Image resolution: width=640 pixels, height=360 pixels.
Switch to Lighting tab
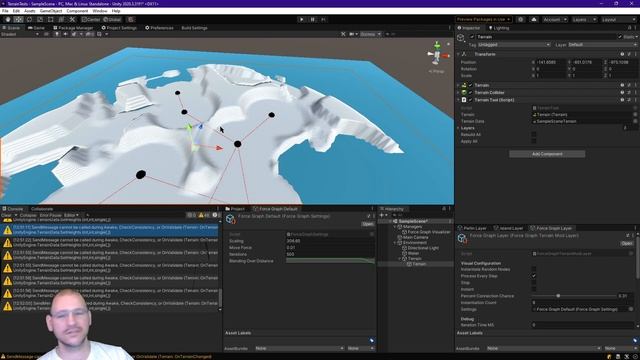499,28
